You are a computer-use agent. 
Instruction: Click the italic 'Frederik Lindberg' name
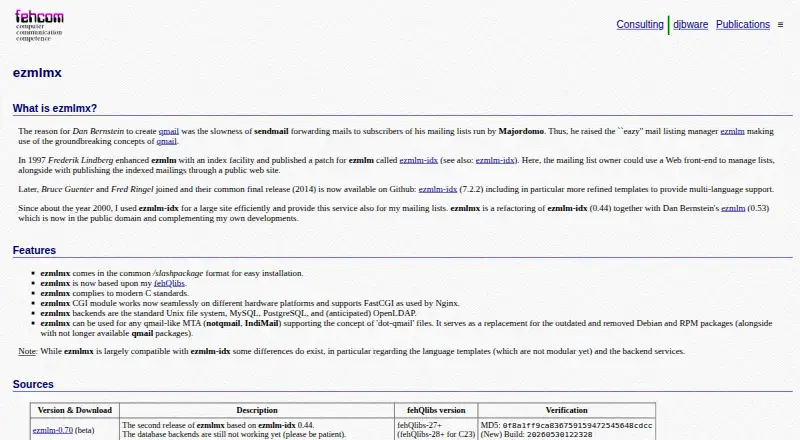81,160
